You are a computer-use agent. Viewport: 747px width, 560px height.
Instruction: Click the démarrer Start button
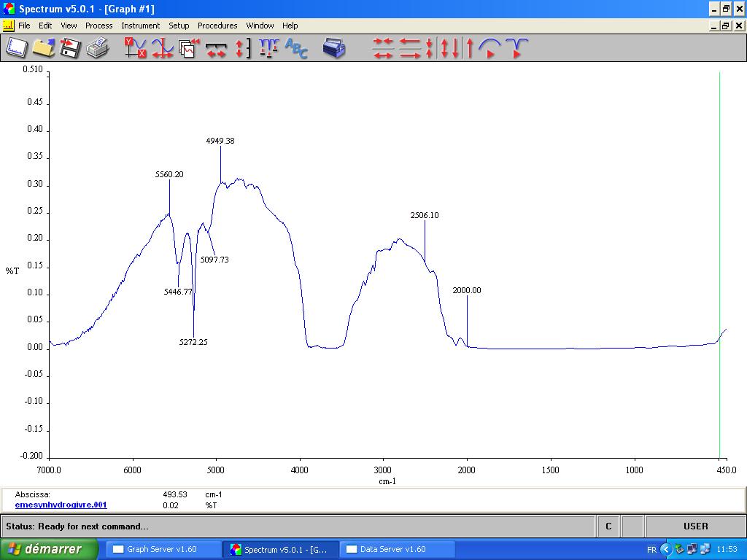[49, 549]
